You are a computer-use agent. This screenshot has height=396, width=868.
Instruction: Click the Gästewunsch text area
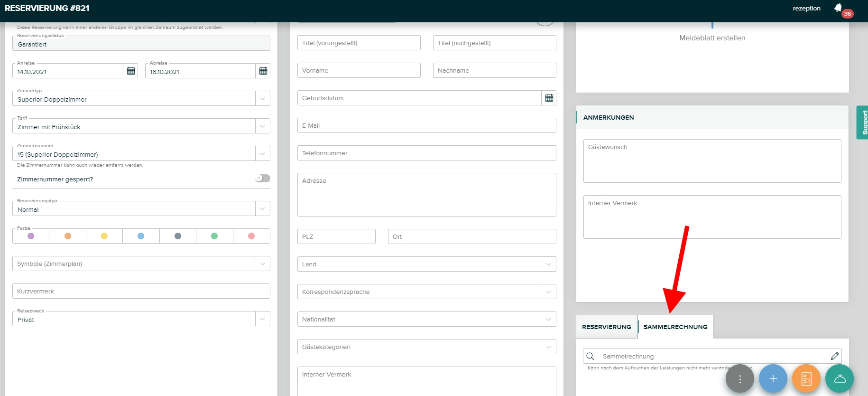712,161
